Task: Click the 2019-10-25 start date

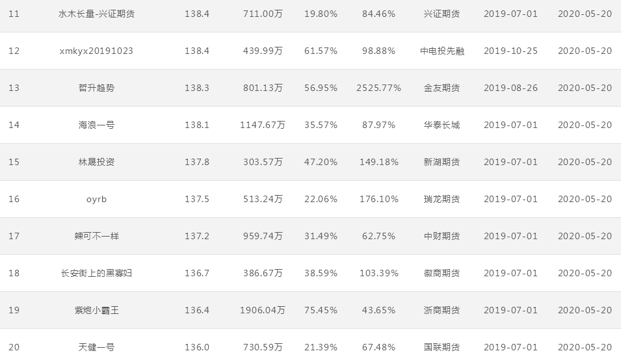Action: coord(510,51)
